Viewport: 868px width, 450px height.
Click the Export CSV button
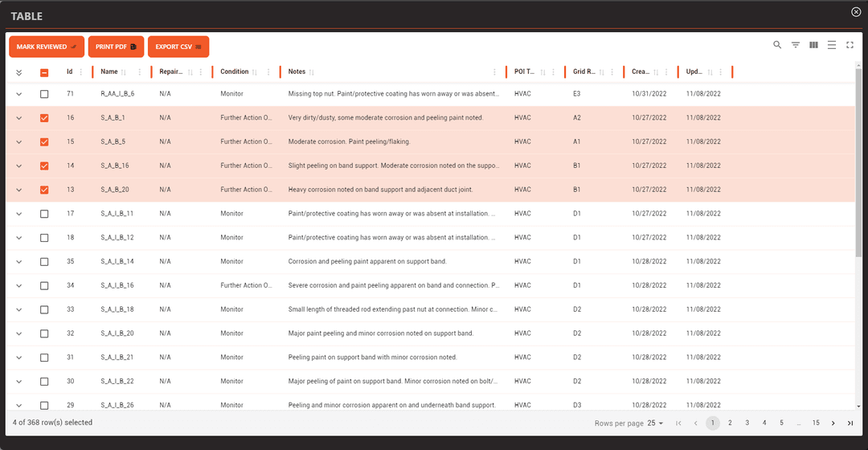(178, 47)
